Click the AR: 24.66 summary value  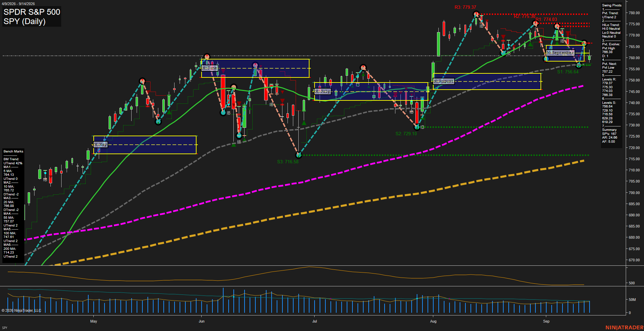click(609, 138)
